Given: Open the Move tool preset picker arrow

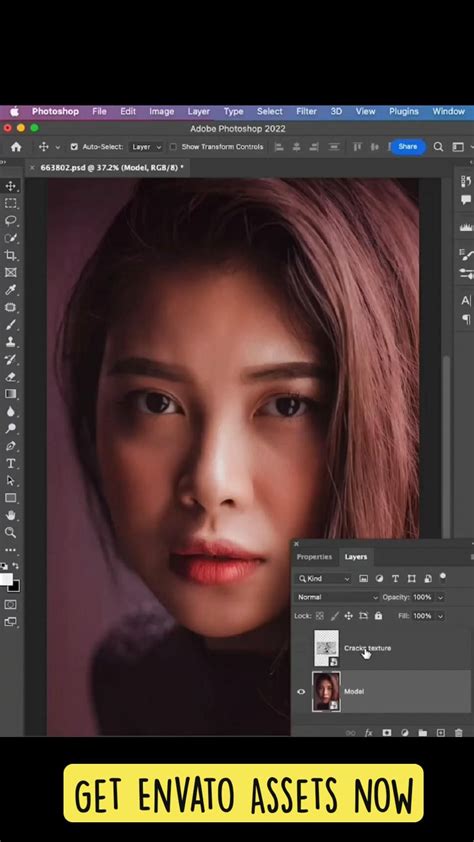Looking at the screenshot, I should coord(57,147).
